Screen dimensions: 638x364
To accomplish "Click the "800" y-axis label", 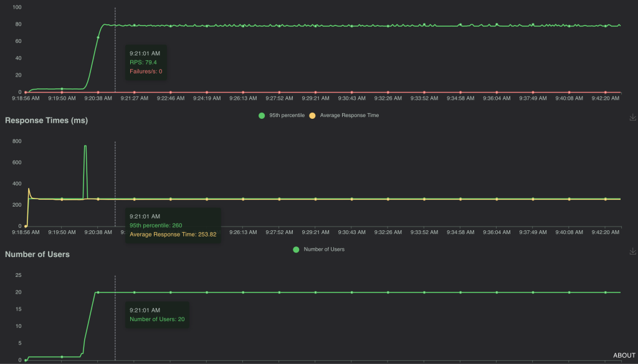I will click(17, 141).
